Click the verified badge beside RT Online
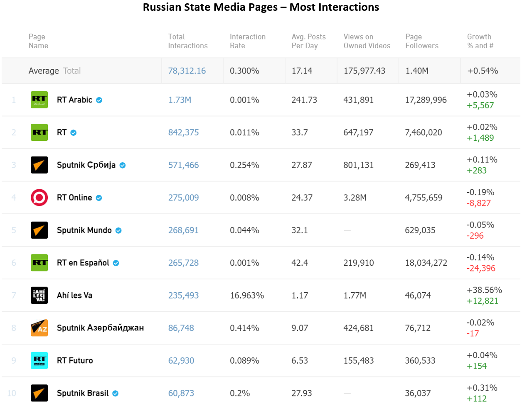532x406 pixels. tap(99, 198)
